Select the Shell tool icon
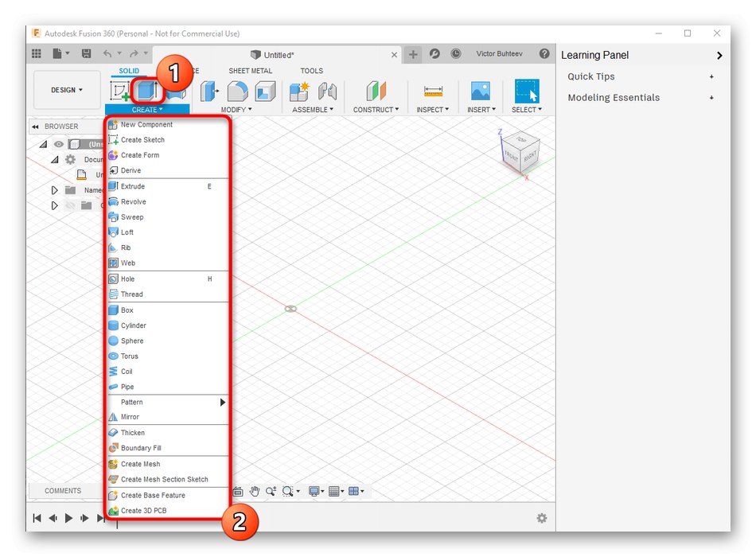The image size is (756, 557). 265,92
